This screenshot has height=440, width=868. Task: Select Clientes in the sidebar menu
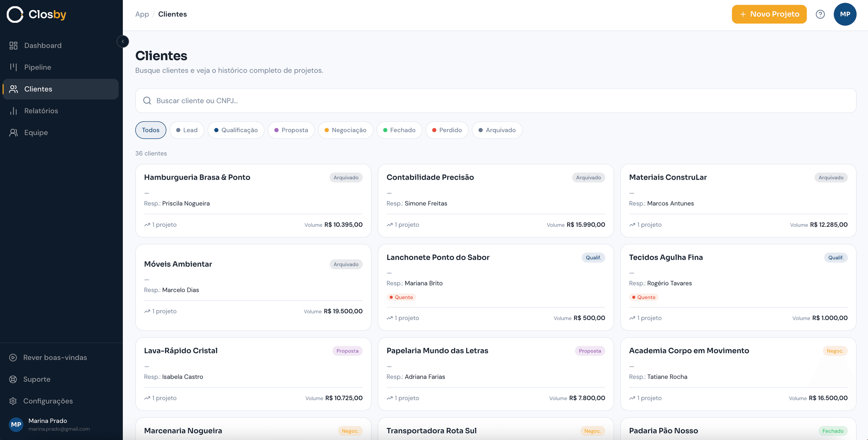click(61, 89)
